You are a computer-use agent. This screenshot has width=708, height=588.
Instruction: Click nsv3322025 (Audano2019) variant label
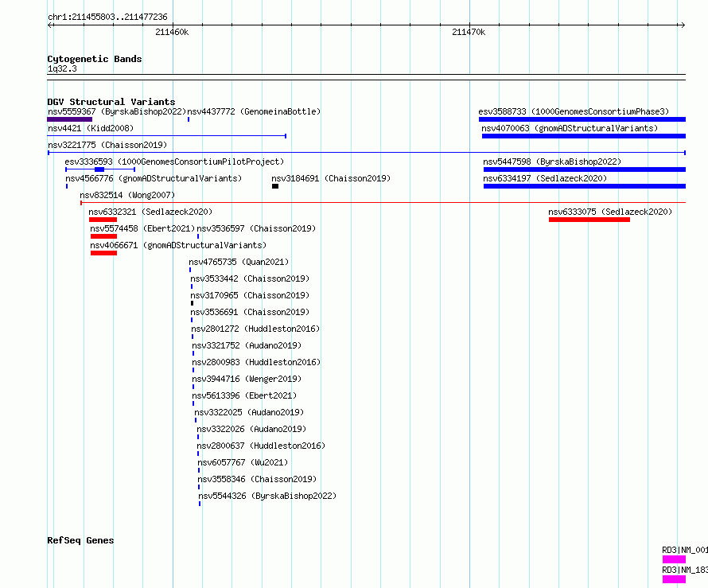[249, 412]
